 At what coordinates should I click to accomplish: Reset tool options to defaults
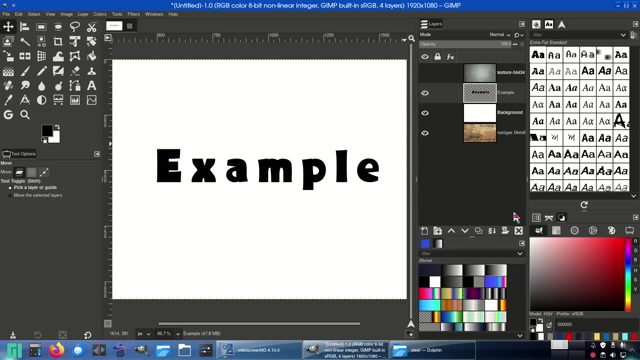(x=87, y=336)
